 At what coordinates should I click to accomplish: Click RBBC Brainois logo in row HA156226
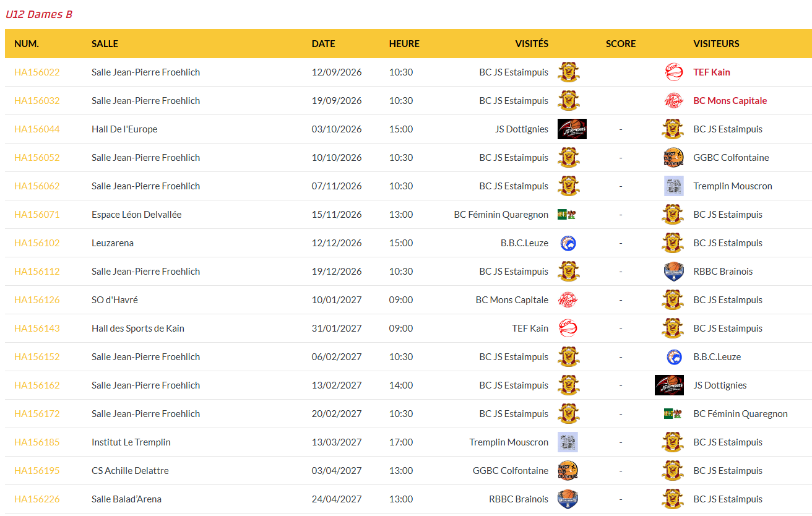(568, 499)
